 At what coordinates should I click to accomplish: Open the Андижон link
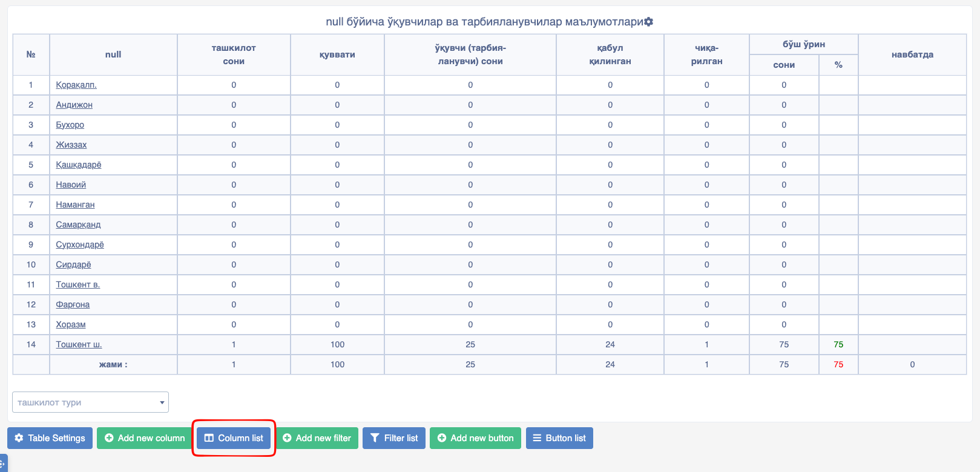[74, 105]
